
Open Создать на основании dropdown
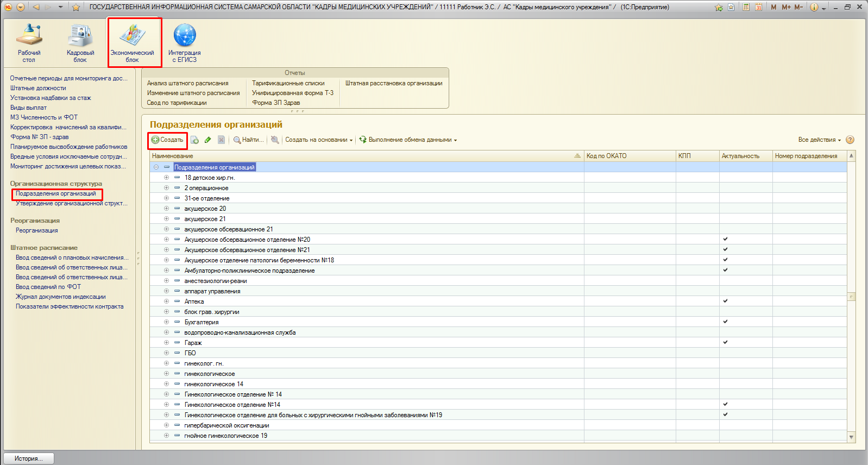[319, 140]
